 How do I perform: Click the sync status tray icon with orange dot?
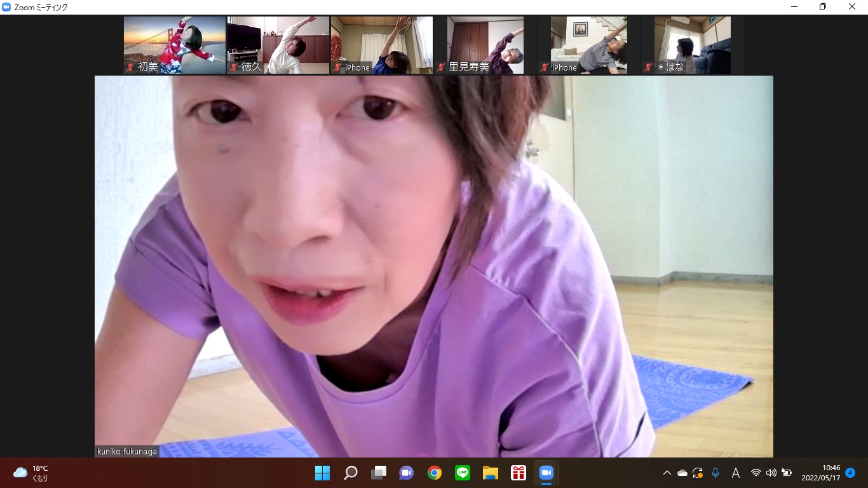click(x=698, y=473)
